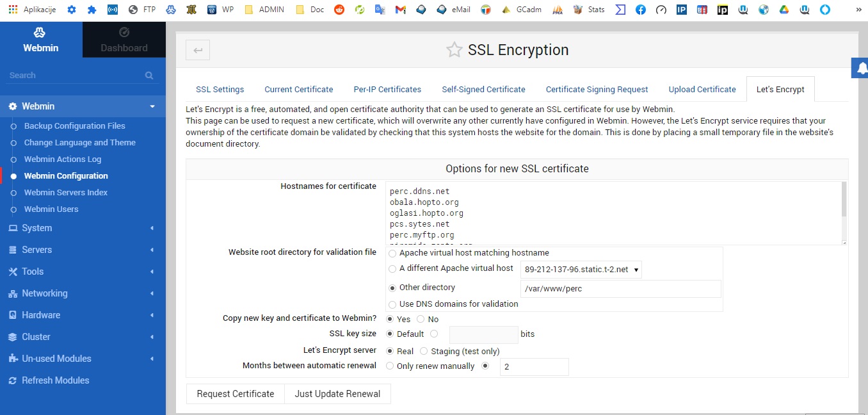This screenshot has height=415, width=868.
Task: Select A different Apache virtual host option
Action: [x=392, y=269]
